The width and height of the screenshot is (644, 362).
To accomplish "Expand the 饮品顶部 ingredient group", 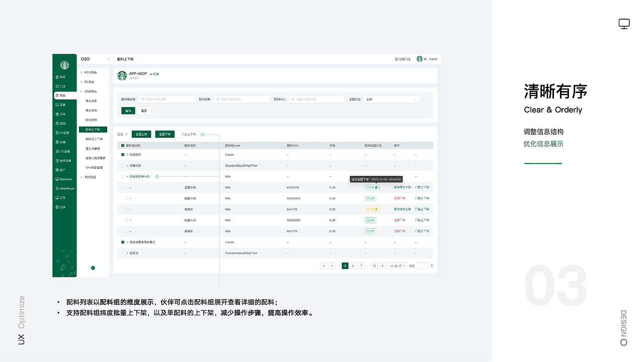I will coord(128,155).
